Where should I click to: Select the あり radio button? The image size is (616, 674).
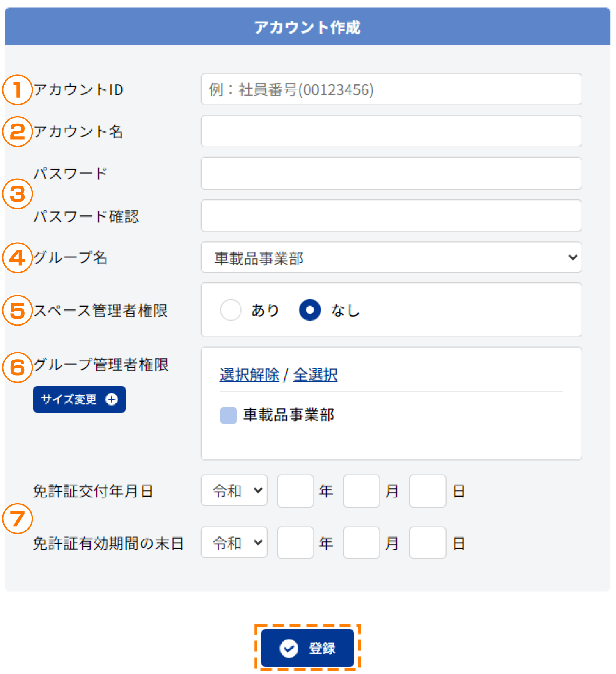(231, 310)
